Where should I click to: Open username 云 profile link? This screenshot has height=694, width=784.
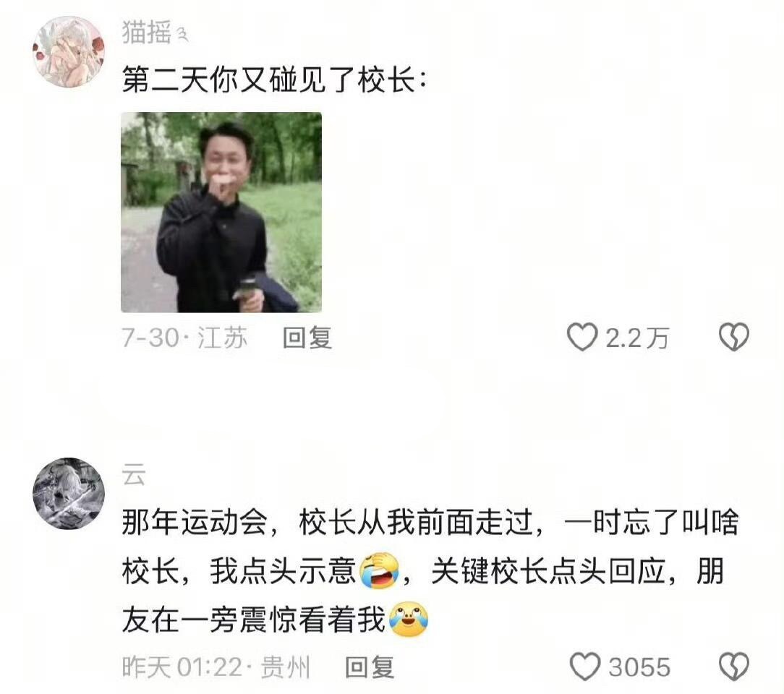134,474
